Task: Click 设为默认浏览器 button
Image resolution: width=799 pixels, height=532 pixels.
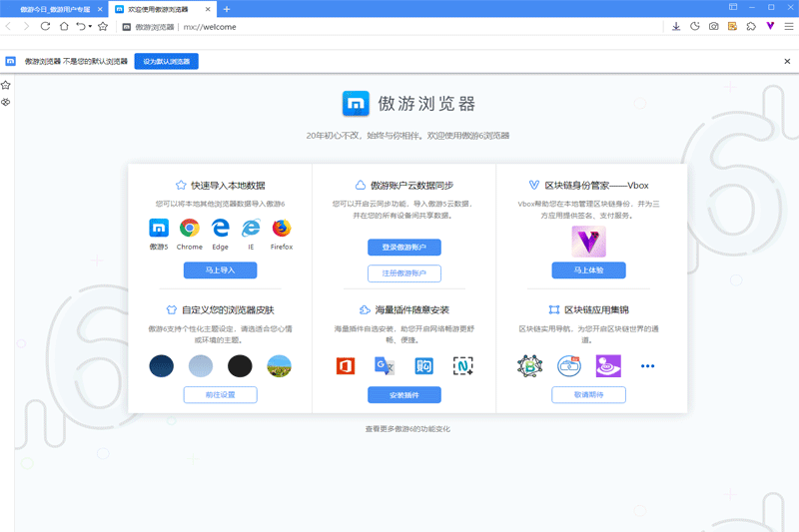Action: point(166,62)
